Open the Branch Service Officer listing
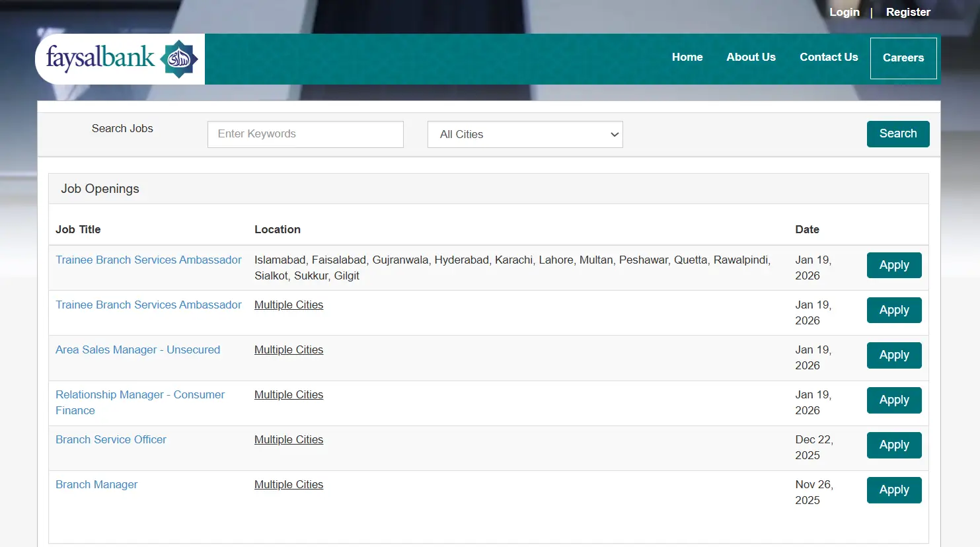The image size is (980, 547). (x=111, y=439)
